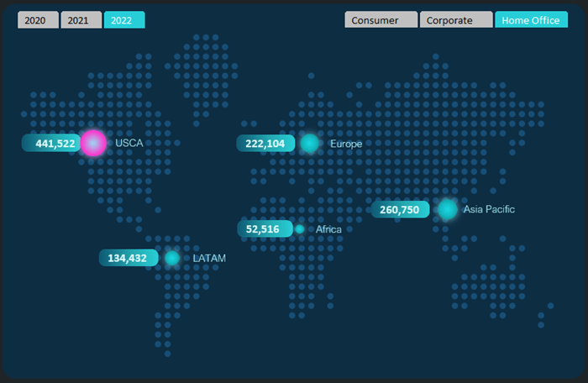
Task: Click the 222,104 value label
Action: pos(265,144)
